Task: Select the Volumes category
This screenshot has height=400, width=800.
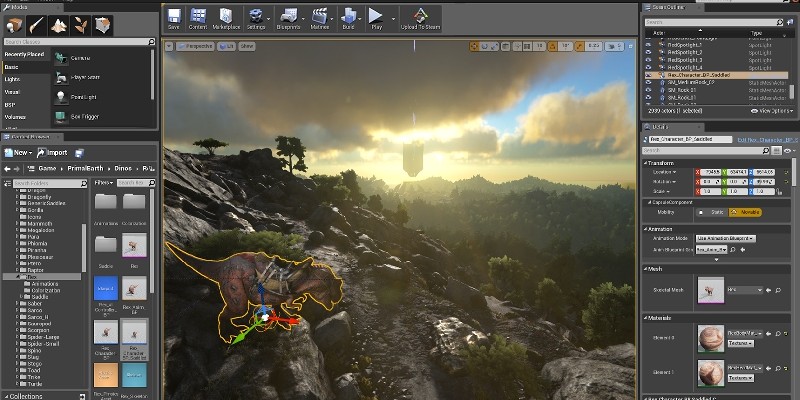Action: click(15, 117)
